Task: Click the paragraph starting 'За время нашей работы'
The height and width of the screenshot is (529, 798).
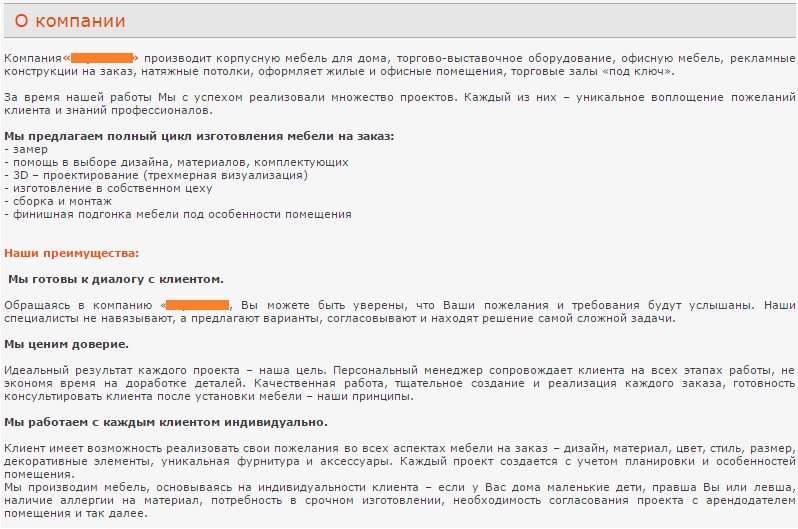Action: pyautogui.click(x=400, y=104)
